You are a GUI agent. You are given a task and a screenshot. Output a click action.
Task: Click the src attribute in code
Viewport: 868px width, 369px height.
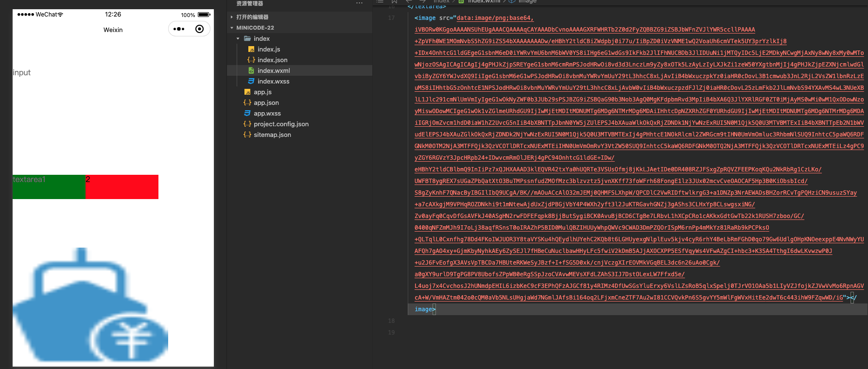point(444,18)
